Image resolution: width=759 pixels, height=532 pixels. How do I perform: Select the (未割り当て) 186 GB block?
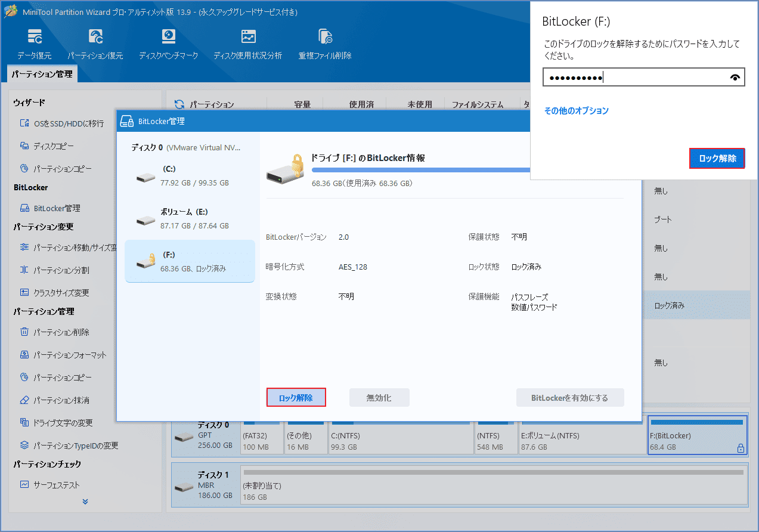pos(493,485)
